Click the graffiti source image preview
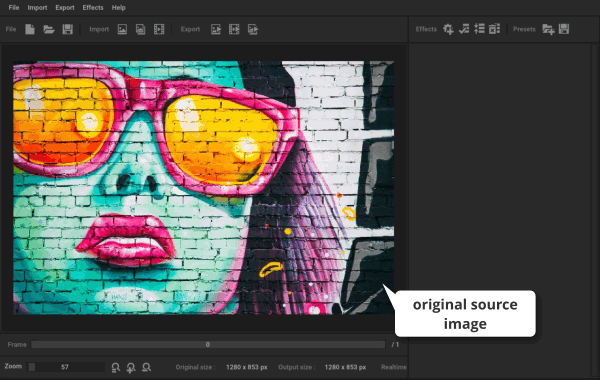Screen dimensions: 600x380 (x=204, y=188)
